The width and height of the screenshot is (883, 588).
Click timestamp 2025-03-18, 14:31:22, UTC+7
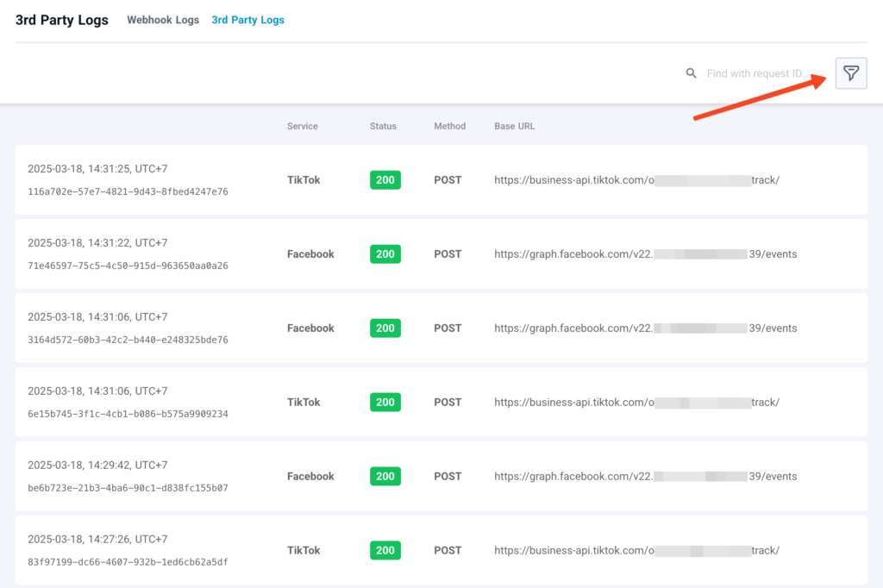click(97, 243)
